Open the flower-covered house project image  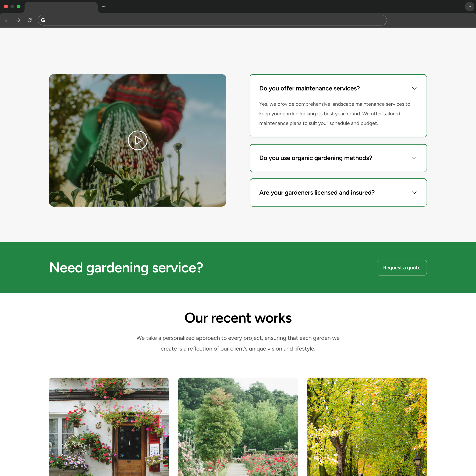(109, 431)
